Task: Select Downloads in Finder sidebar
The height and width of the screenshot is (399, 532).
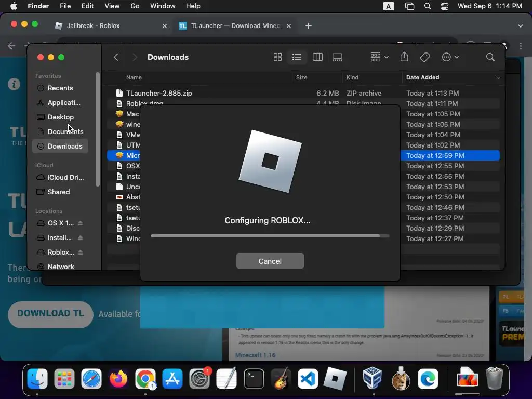Action: coord(60,146)
